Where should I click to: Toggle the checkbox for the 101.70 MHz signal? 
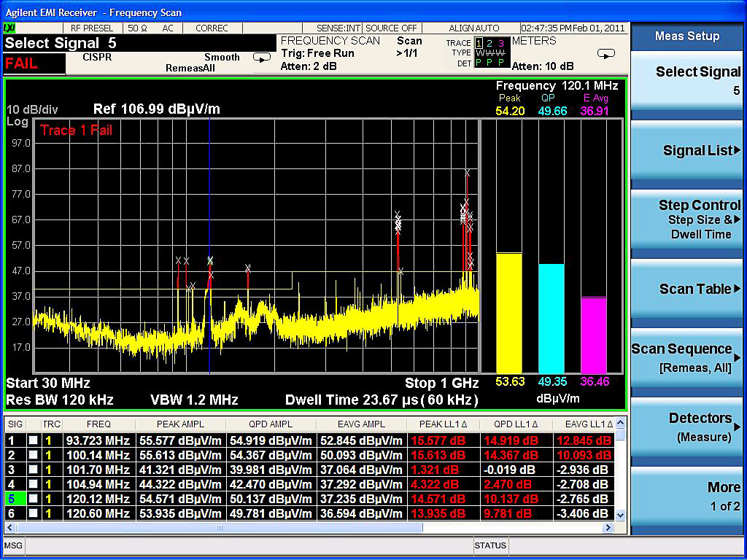pos(33,470)
